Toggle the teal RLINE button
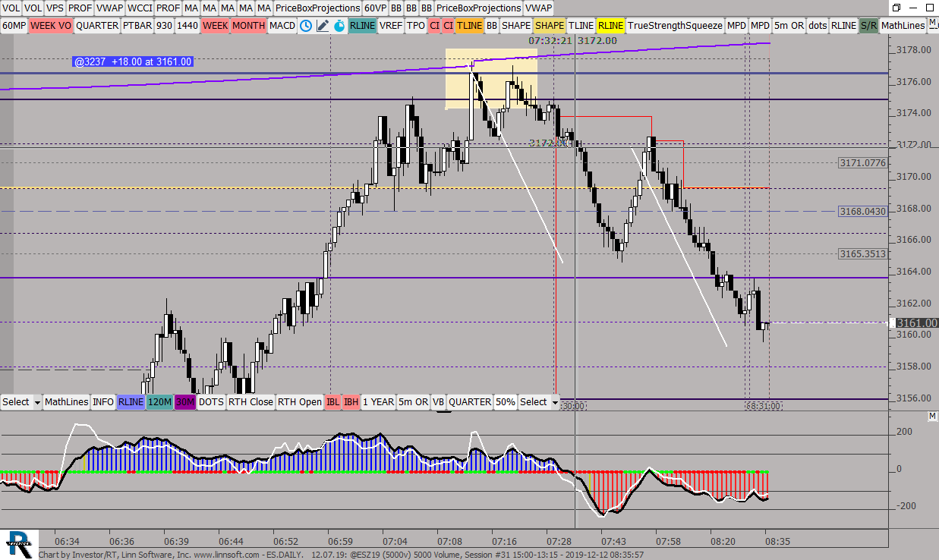 [x=363, y=25]
